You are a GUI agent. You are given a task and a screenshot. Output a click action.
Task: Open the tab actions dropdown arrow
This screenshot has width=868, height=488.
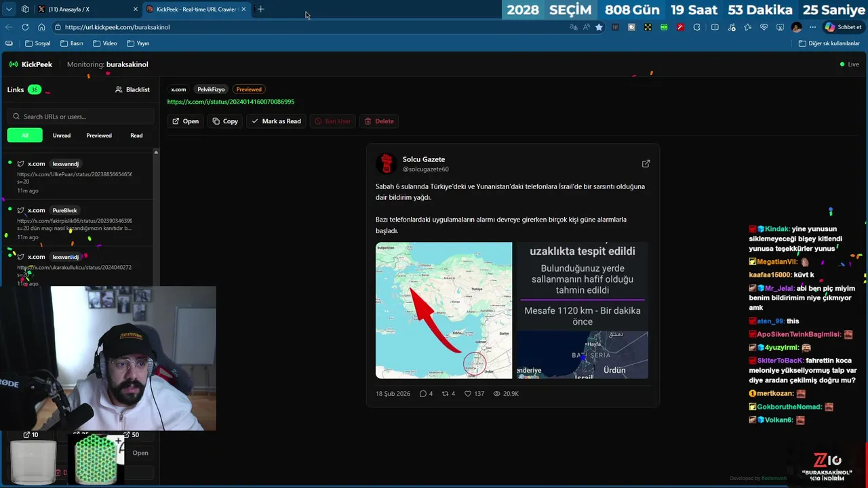pyautogui.click(x=9, y=9)
